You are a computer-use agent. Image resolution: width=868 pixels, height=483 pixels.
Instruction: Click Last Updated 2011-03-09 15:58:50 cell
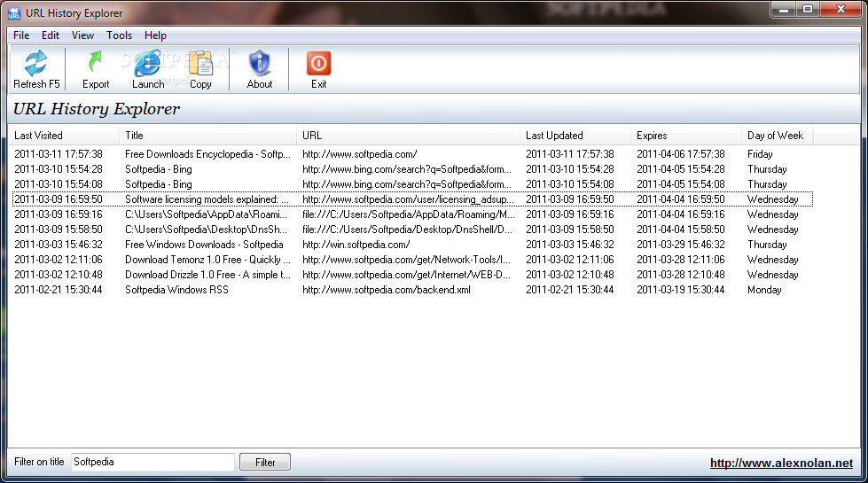point(569,229)
